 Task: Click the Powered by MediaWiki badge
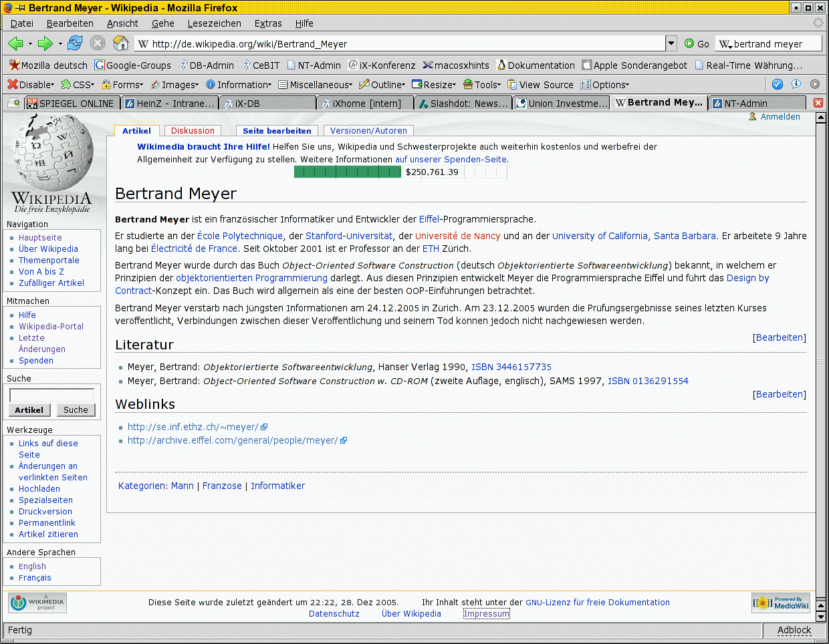pos(781,603)
